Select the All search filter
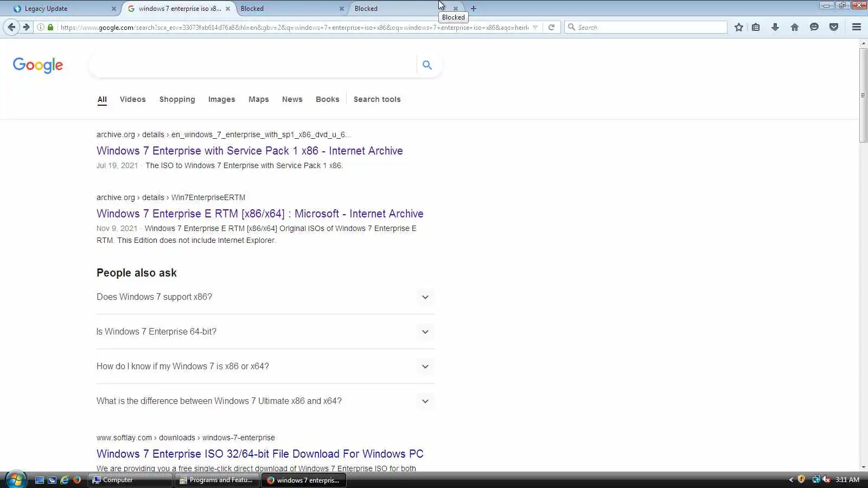Image resolution: width=868 pixels, height=488 pixels. pos(102,99)
